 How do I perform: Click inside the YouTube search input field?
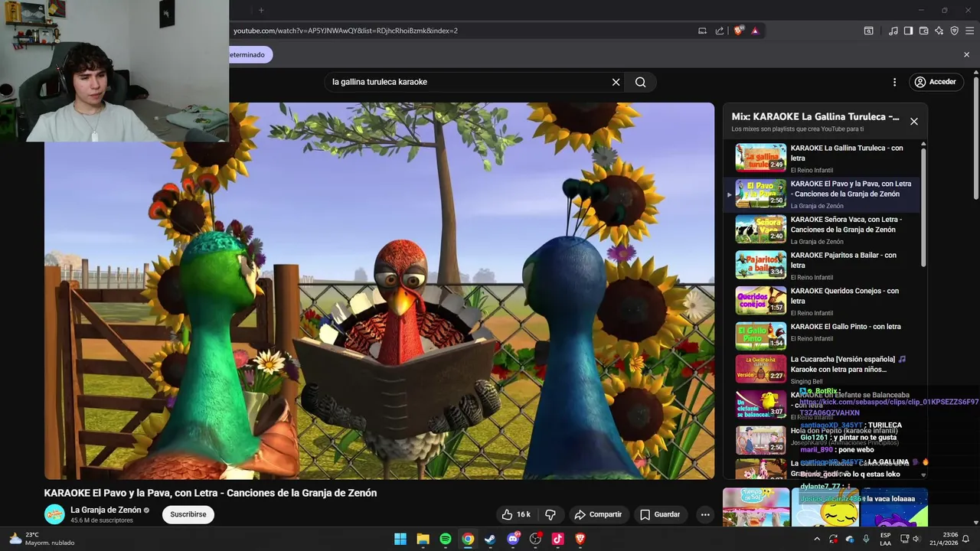click(467, 82)
